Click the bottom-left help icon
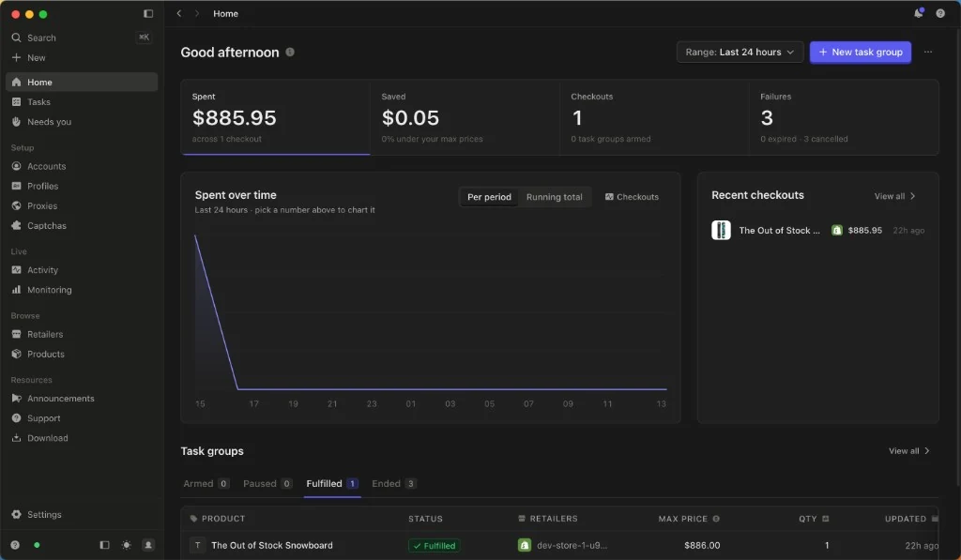This screenshot has width=961, height=560. tap(15, 545)
